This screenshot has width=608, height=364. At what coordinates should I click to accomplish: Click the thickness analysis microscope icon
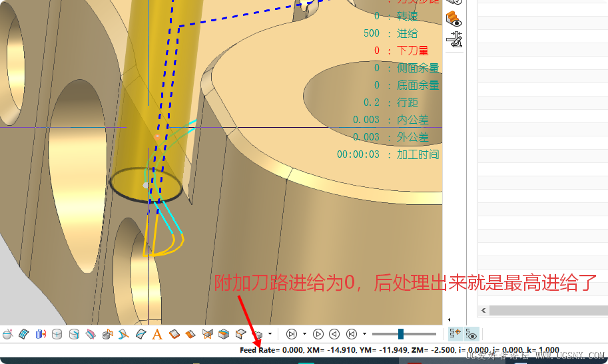(x=454, y=39)
